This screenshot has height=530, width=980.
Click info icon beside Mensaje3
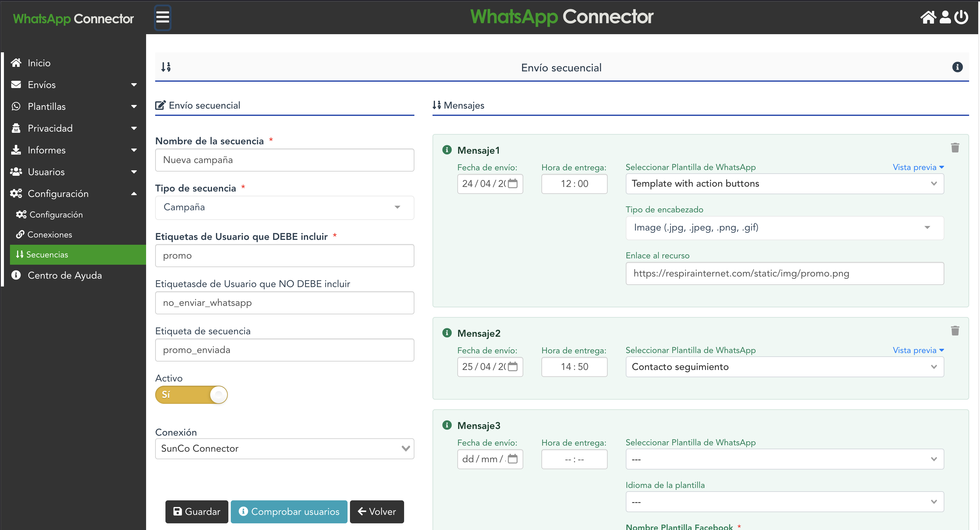tap(447, 425)
